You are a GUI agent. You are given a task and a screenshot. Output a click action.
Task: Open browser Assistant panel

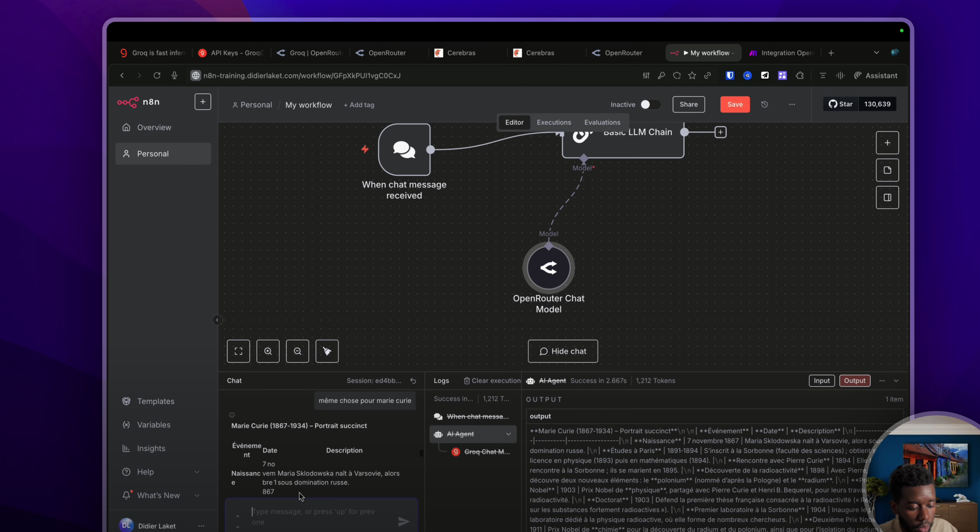(x=876, y=76)
